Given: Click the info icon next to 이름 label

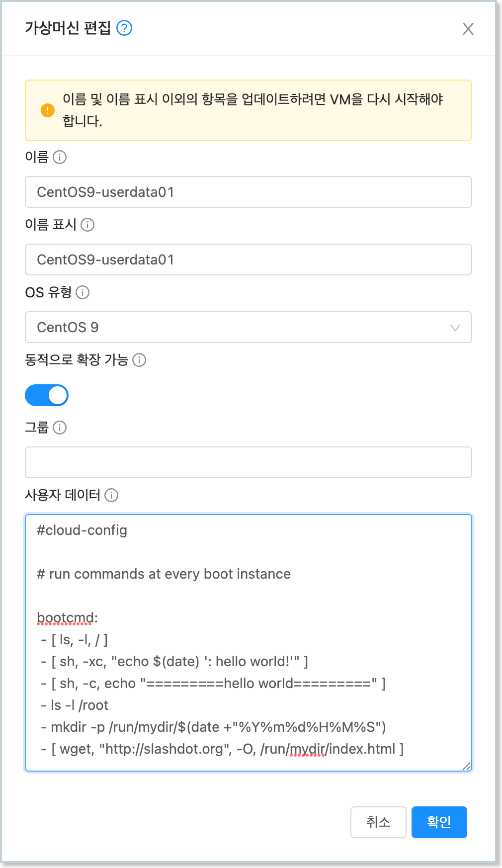Looking at the screenshot, I should coord(60,157).
